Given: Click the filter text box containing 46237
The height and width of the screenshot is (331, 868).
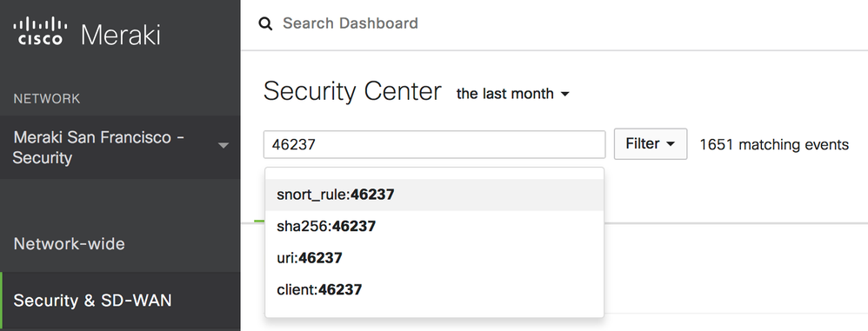Looking at the screenshot, I should (435, 145).
